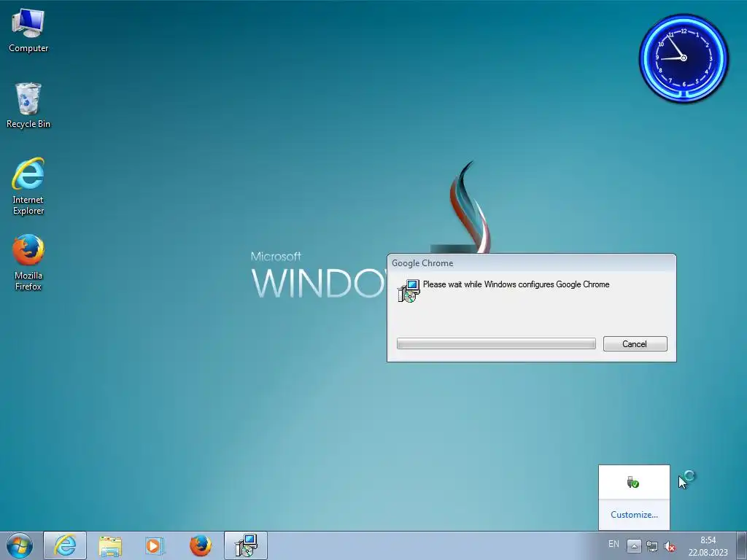Screen dimensions: 747x560
Task: Click the installer icon in Chrome dialog
Action: pos(409,291)
